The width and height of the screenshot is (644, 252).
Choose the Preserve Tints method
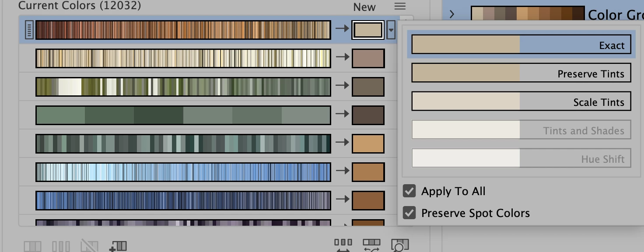coord(521,73)
